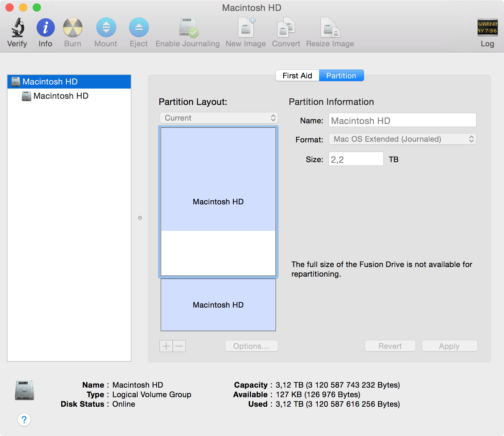Click the Capacity value 3,12 TB text
Image resolution: width=504 pixels, height=436 pixels.
(338, 385)
